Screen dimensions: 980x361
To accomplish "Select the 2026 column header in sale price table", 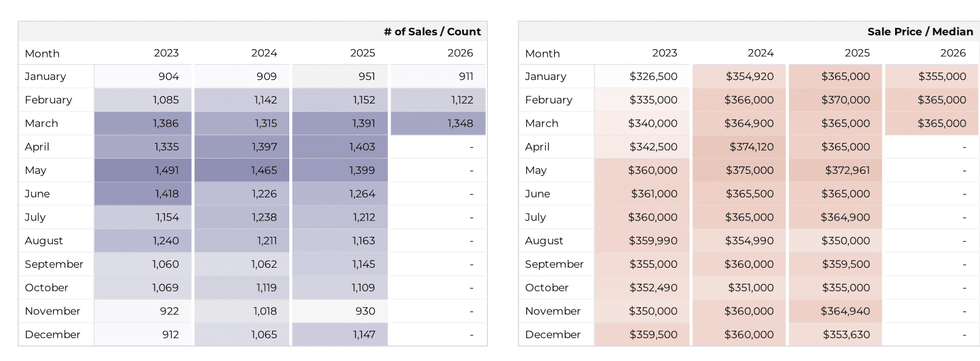I will pos(952,53).
